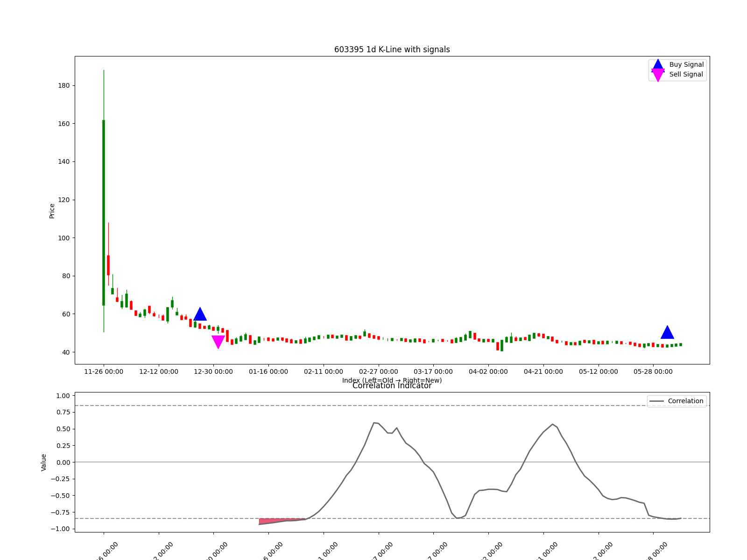Screen dimensions: 747x560
Task: Click the correlation tick label 0.50
Action: pyautogui.click(x=63, y=429)
